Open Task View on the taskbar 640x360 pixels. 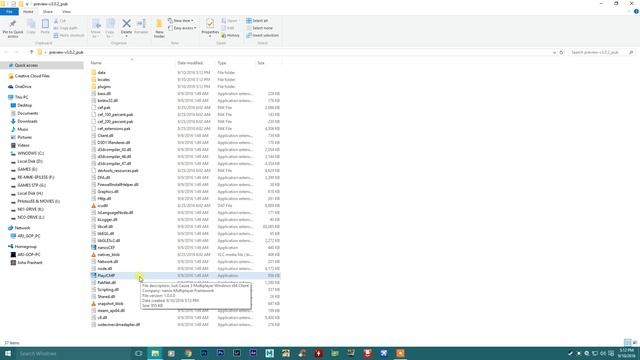[138, 353]
